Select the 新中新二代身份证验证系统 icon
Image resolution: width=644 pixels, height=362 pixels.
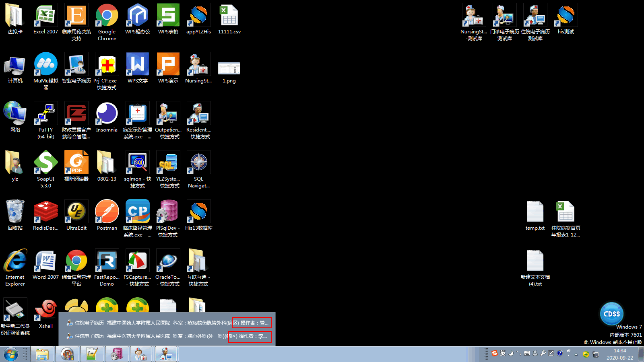(x=15, y=317)
